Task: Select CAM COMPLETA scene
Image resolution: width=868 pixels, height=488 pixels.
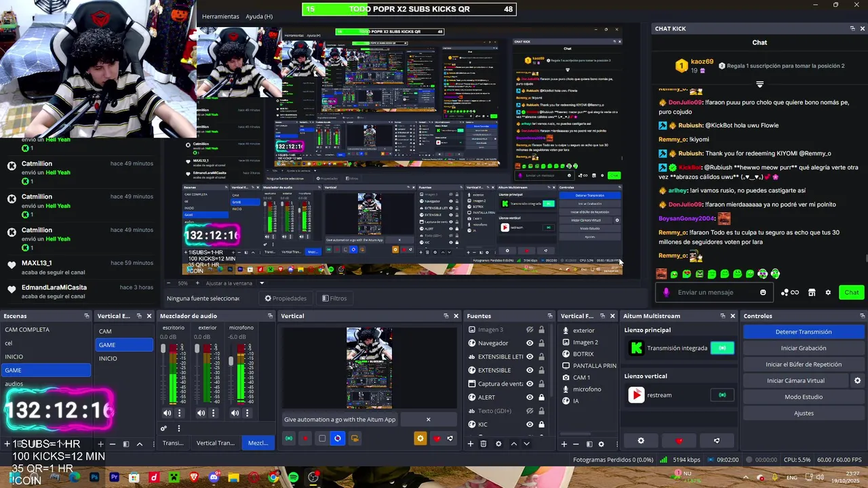Action: point(46,329)
